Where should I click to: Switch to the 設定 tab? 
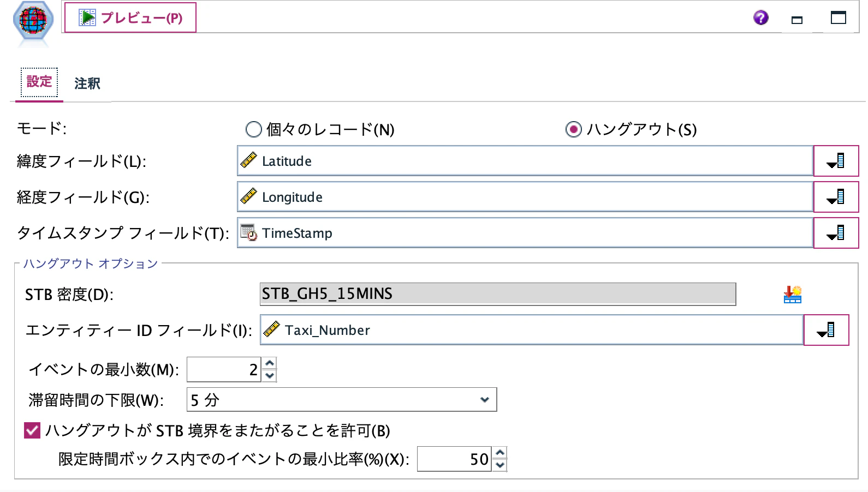pos(39,82)
